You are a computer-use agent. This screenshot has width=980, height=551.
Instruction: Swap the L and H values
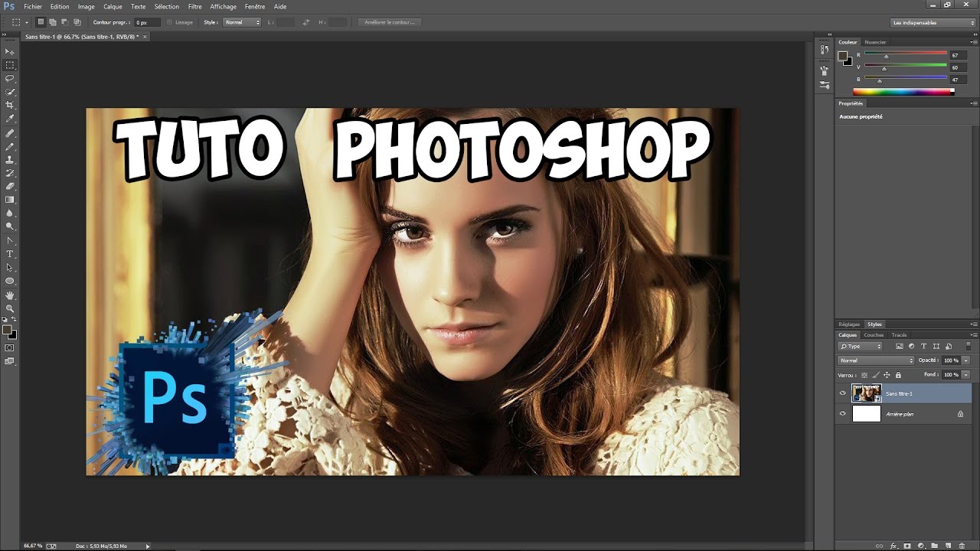pyautogui.click(x=306, y=22)
